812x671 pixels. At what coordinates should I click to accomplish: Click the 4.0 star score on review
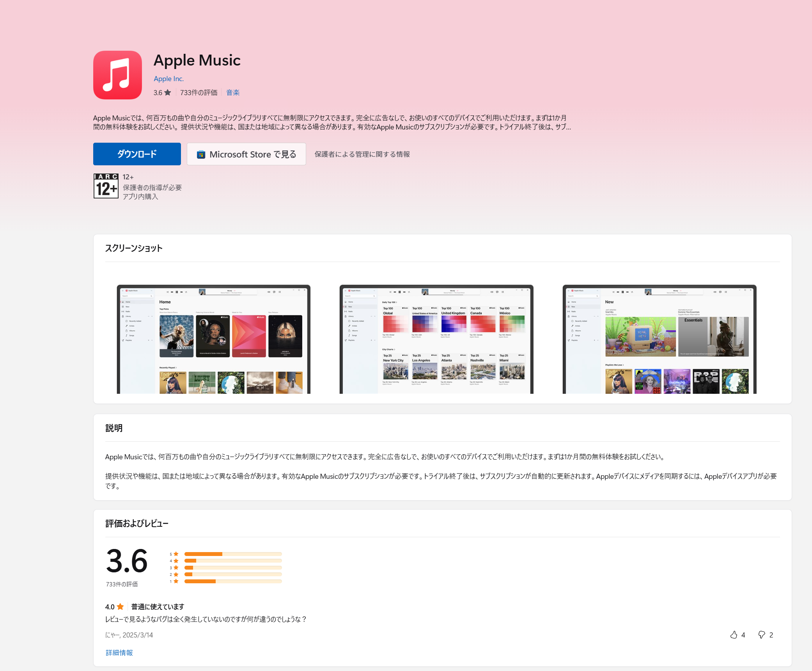pyautogui.click(x=115, y=607)
